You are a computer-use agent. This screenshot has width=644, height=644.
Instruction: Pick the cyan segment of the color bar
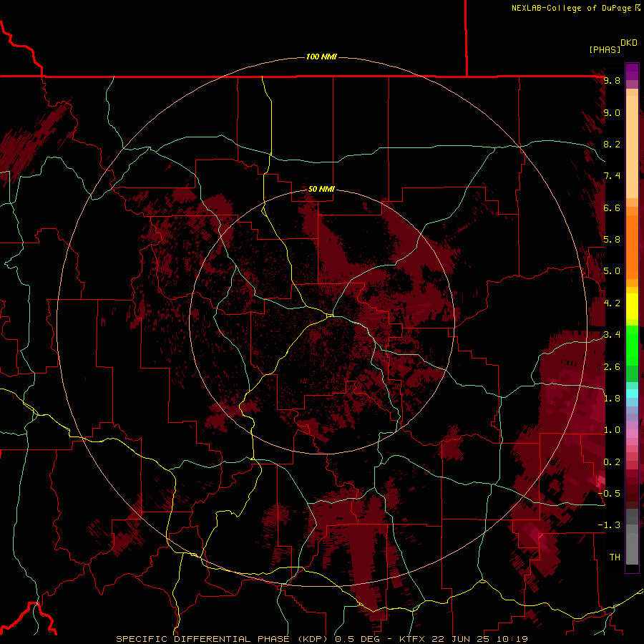[632, 394]
